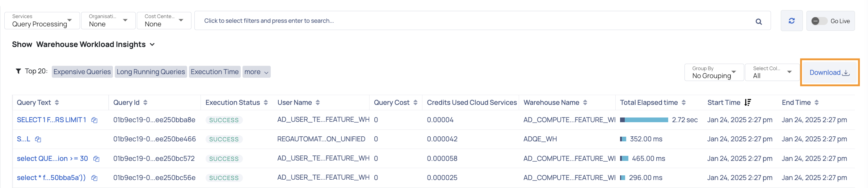Click sort arrows on Query Cost column

(415, 103)
